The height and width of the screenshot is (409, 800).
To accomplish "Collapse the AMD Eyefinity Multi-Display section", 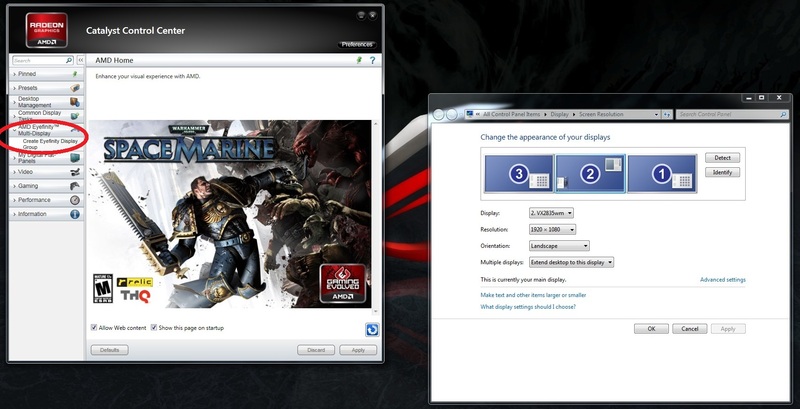I will tap(14, 130).
